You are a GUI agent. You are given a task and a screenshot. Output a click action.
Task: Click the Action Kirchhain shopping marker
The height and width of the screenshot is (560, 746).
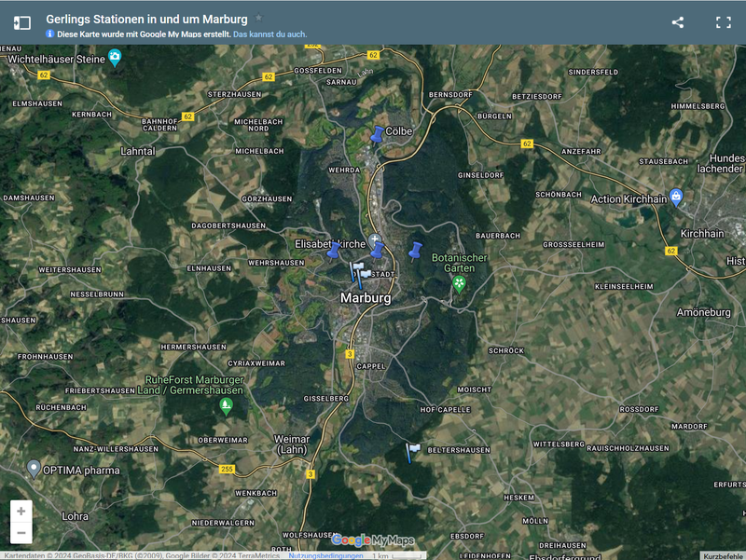click(x=676, y=198)
